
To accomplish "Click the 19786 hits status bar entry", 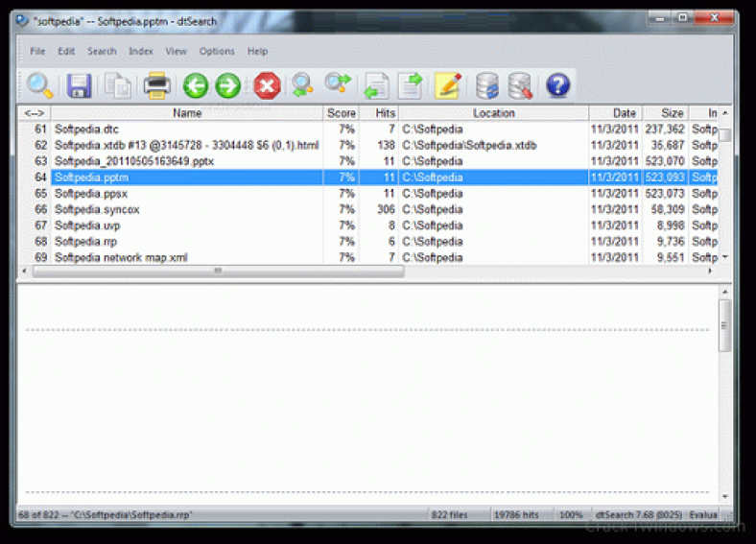I will [x=516, y=514].
